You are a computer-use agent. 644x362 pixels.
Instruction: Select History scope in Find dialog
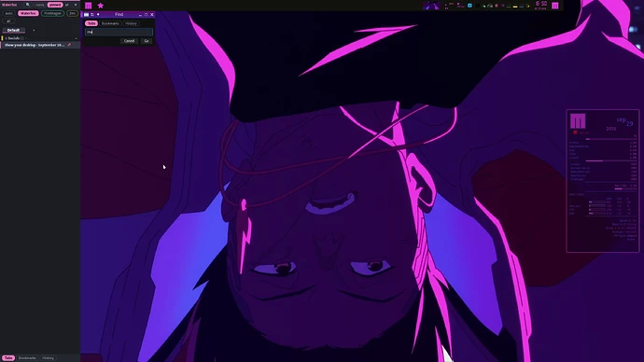click(x=131, y=23)
